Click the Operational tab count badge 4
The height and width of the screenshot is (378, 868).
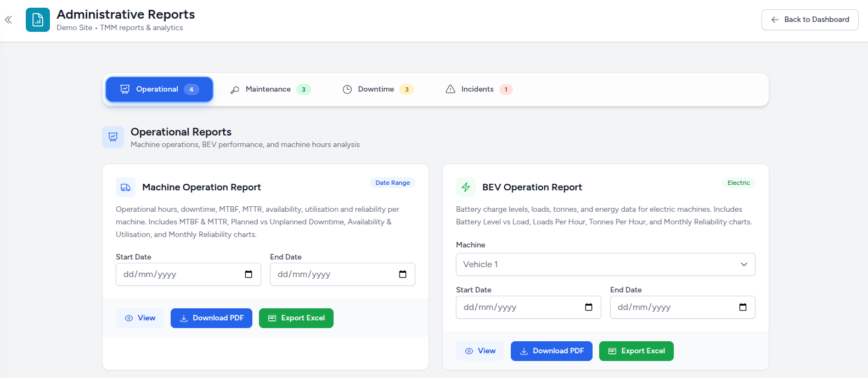click(x=191, y=89)
